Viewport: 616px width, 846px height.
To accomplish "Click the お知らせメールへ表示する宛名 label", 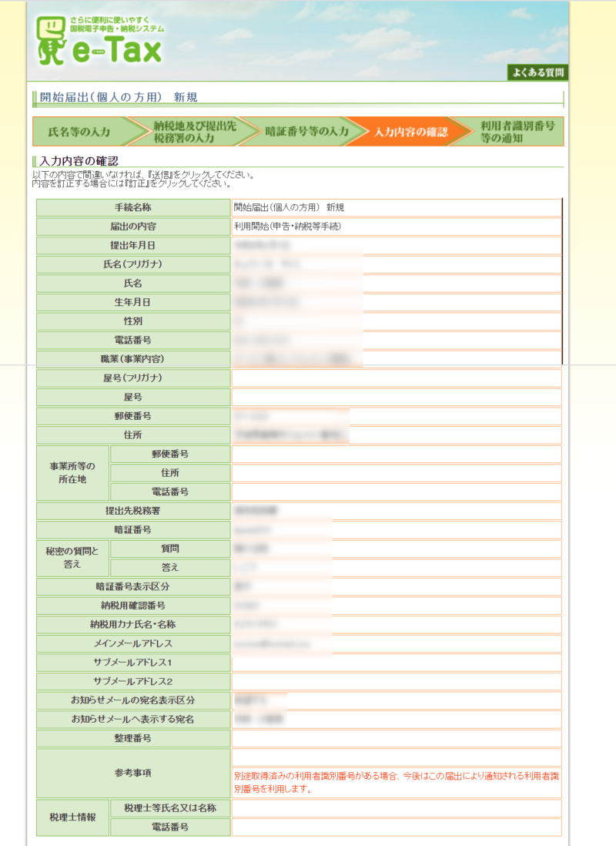I will [133, 719].
